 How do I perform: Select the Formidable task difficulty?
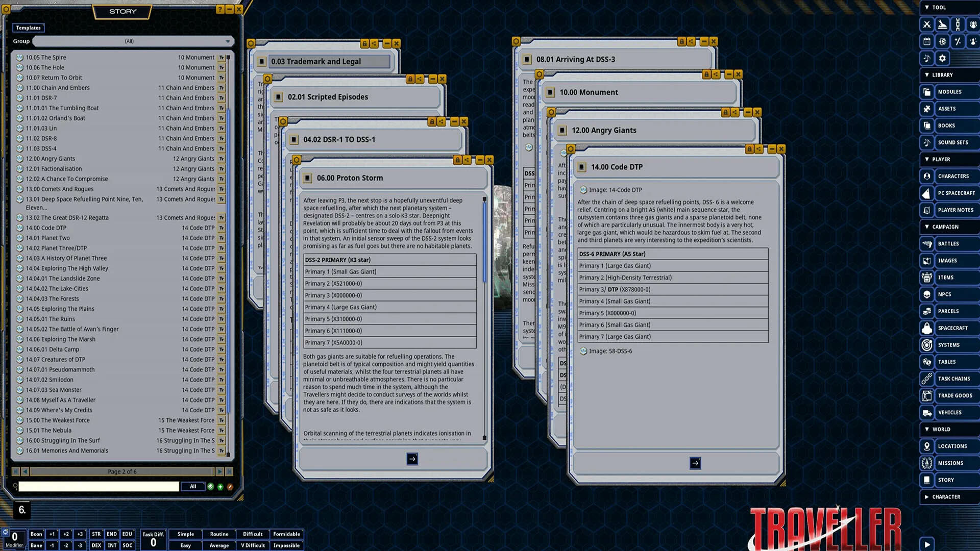pyautogui.click(x=286, y=534)
